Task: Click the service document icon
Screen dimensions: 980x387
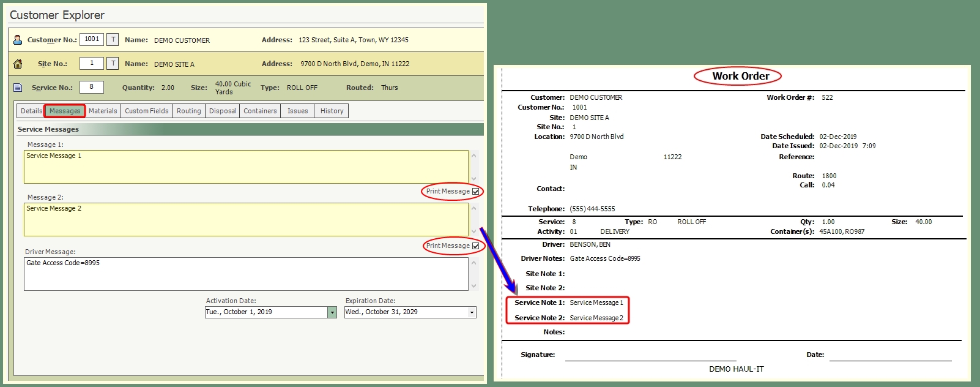Action: tap(18, 88)
